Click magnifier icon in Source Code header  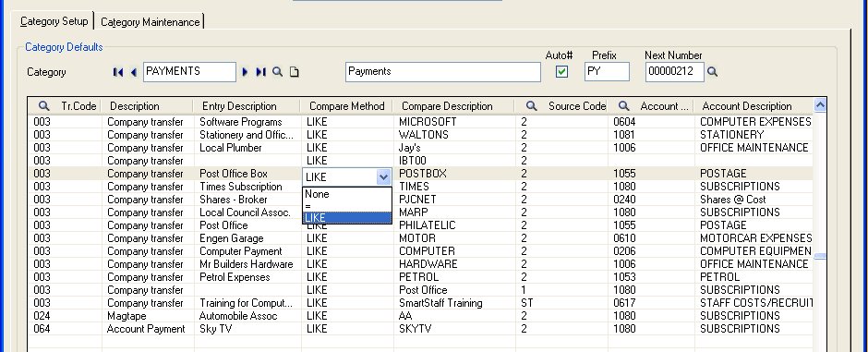(x=532, y=105)
